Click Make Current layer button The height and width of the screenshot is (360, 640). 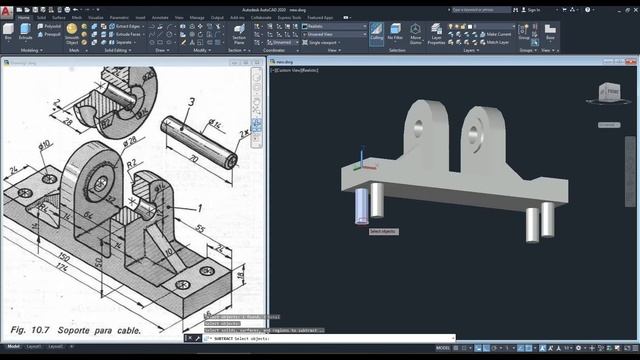click(x=496, y=34)
